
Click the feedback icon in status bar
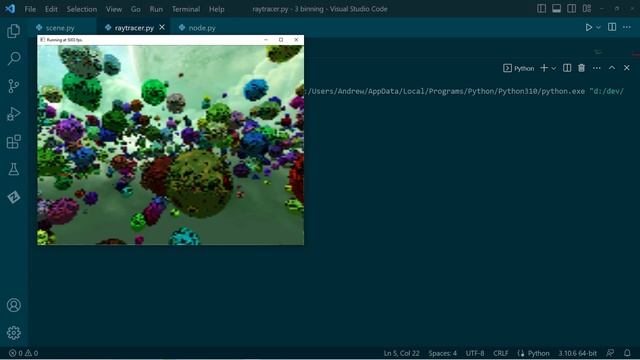click(x=610, y=353)
